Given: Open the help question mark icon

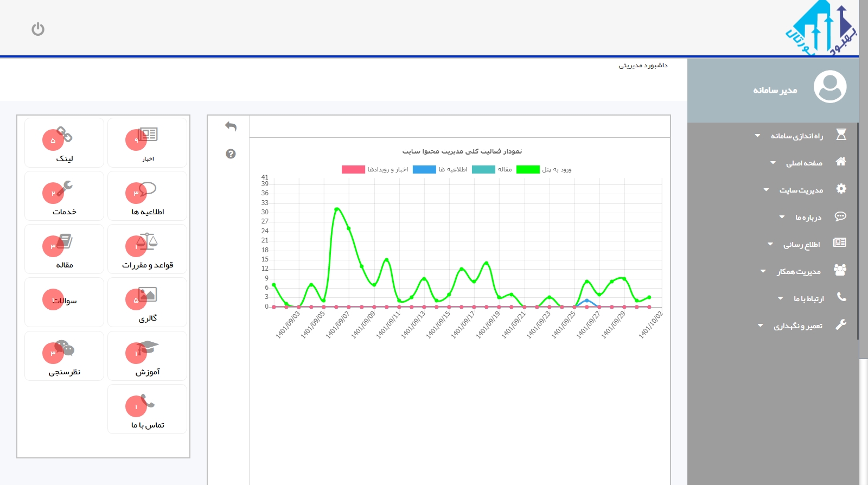Looking at the screenshot, I should (x=231, y=154).
